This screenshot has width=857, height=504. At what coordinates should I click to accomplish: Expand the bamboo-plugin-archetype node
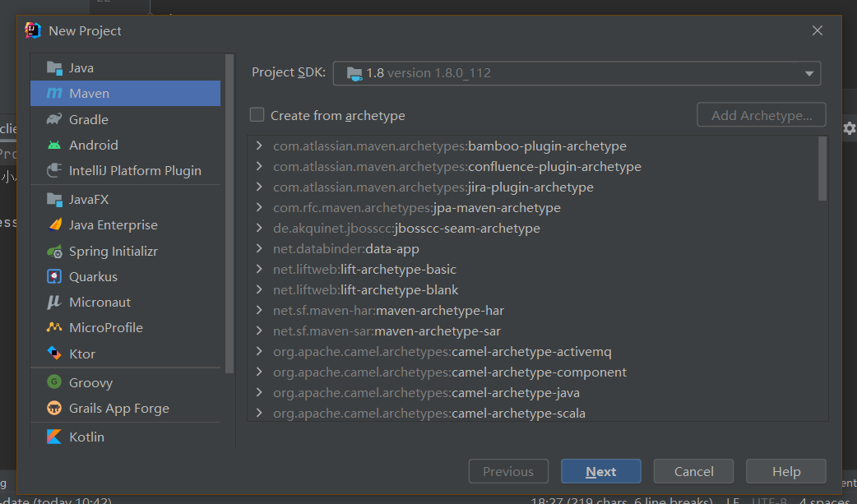tap(259, 146)
